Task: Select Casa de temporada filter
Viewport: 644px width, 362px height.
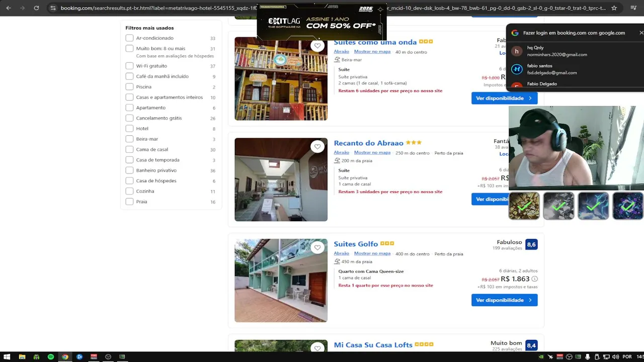Action: click(x=129, y=160)
